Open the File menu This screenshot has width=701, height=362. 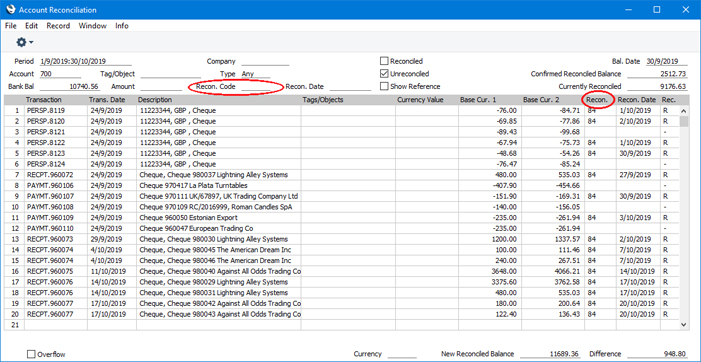[11, 26]
